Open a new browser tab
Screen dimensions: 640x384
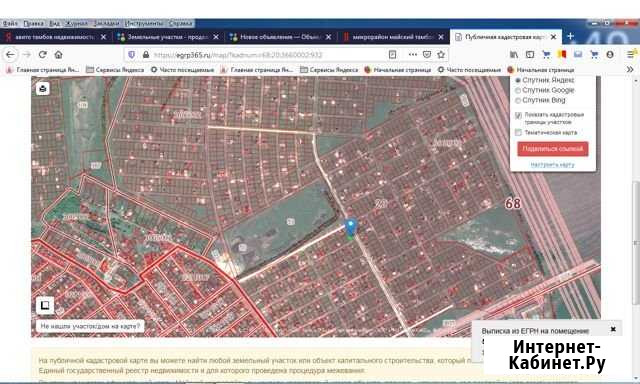tap(570, 36)
